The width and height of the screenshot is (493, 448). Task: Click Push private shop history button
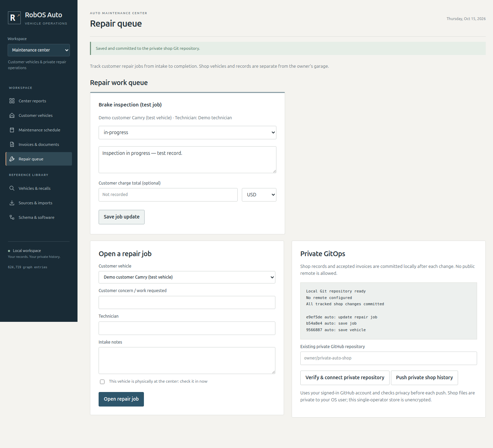pyautogui.click(x=424, y=378)
